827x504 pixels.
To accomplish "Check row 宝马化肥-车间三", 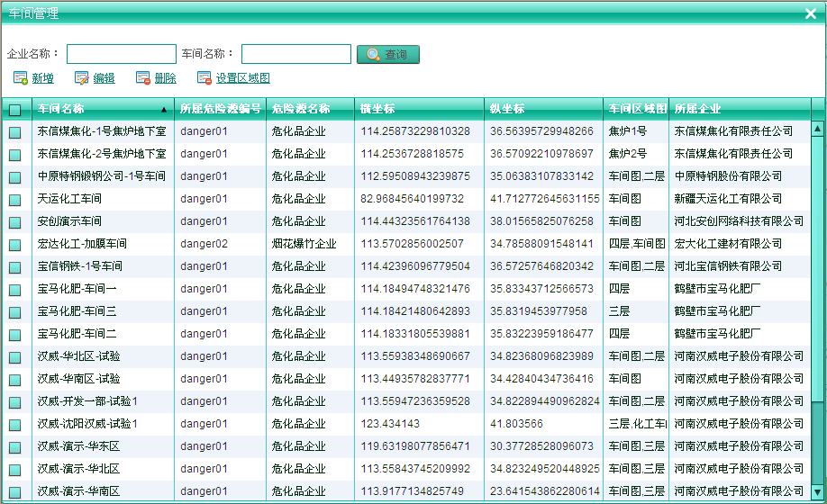I will 14,312.
